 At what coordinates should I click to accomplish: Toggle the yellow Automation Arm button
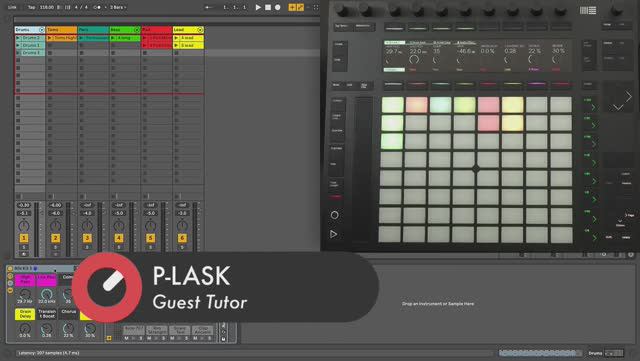pyautogui.click(x=300, y=7)
